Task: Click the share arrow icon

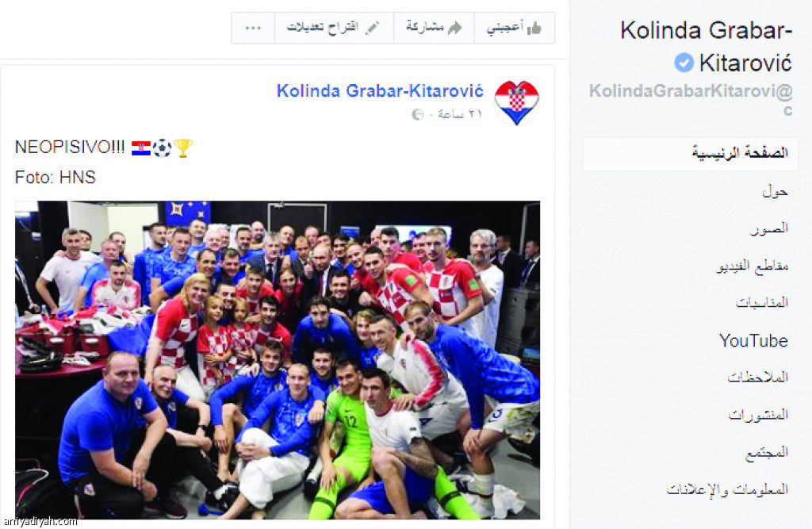Action: point(454,28)
